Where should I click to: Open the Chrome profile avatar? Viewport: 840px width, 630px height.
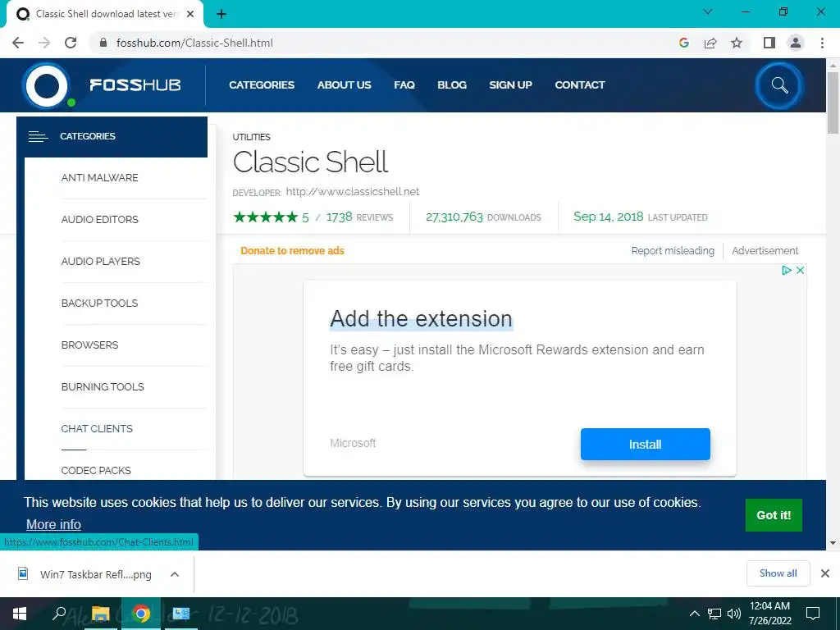point(796,43)
